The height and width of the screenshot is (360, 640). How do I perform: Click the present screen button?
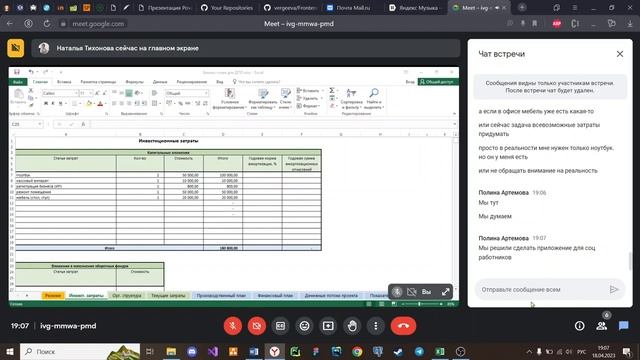[328, 326]
